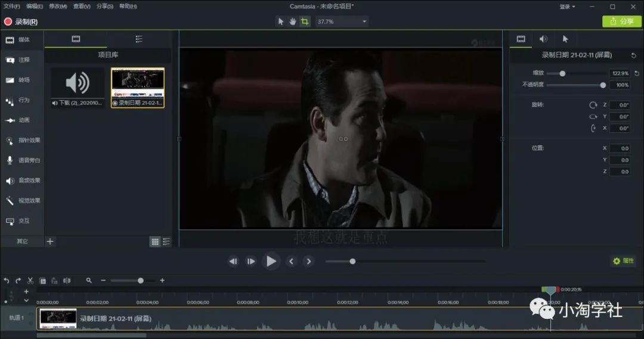Switch media bin to grid thumbnail view

(x=155, y=241)
